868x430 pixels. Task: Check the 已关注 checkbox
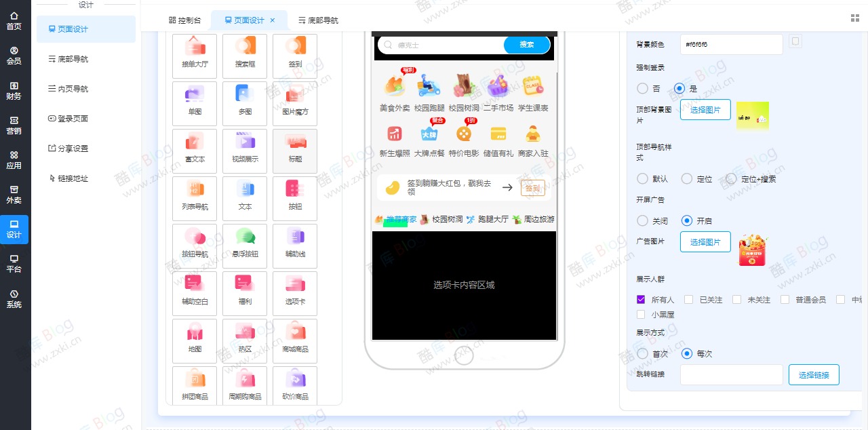point(689,299)
